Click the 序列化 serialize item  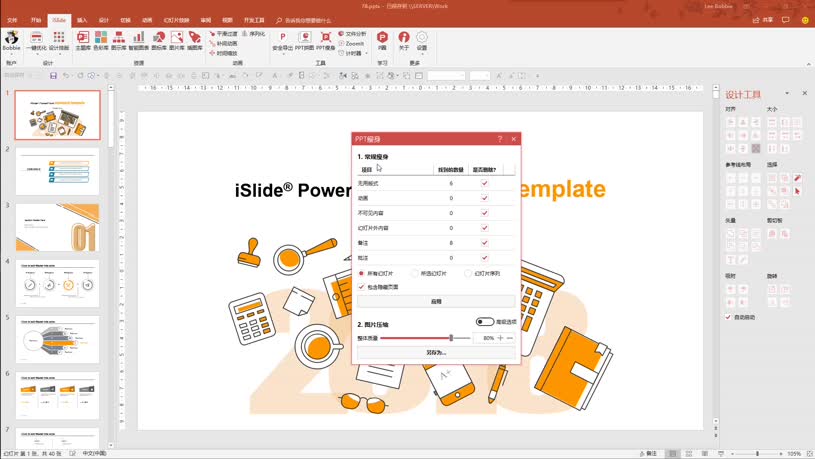254,34
